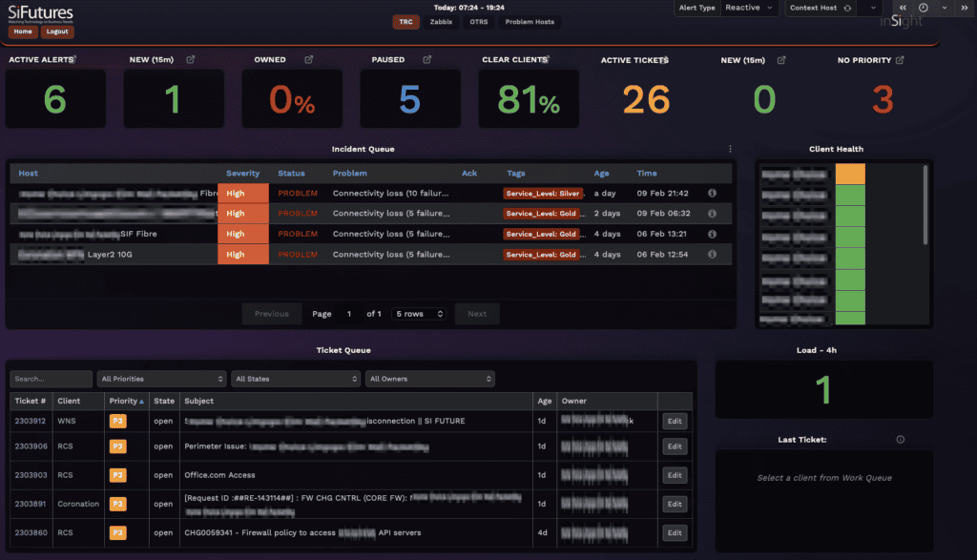Click the Last Ticket info icon
This screenshot has width=977, height=560.
901,439
